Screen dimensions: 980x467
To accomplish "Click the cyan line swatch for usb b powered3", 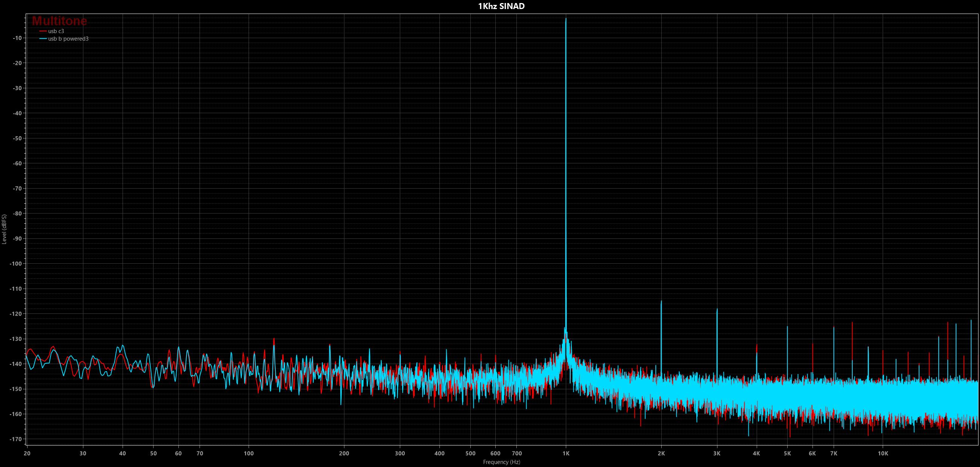I will click(43, 39).
